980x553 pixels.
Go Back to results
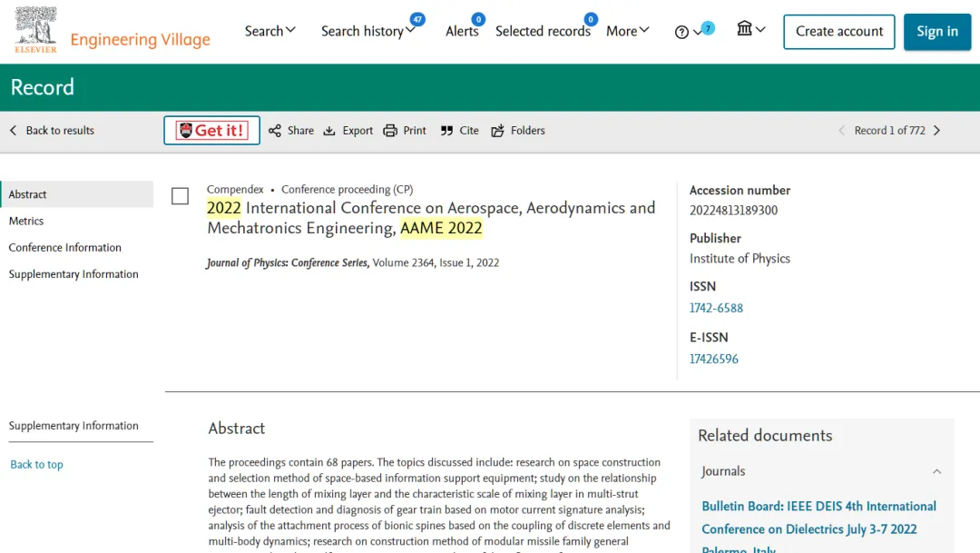pos(60,130)
